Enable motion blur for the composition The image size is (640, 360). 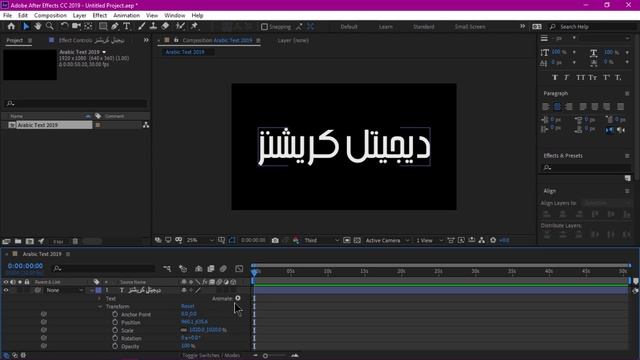(x=223, y=269)
